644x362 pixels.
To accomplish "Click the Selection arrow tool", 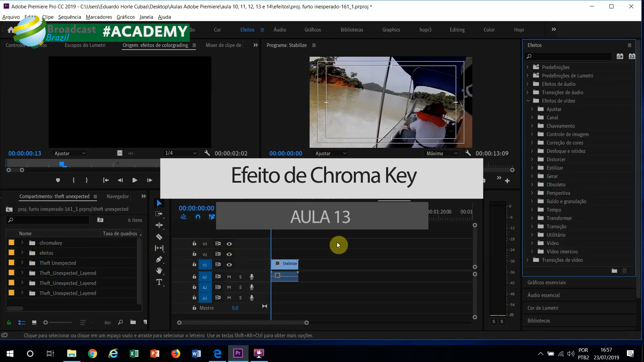I will [159, 203].
